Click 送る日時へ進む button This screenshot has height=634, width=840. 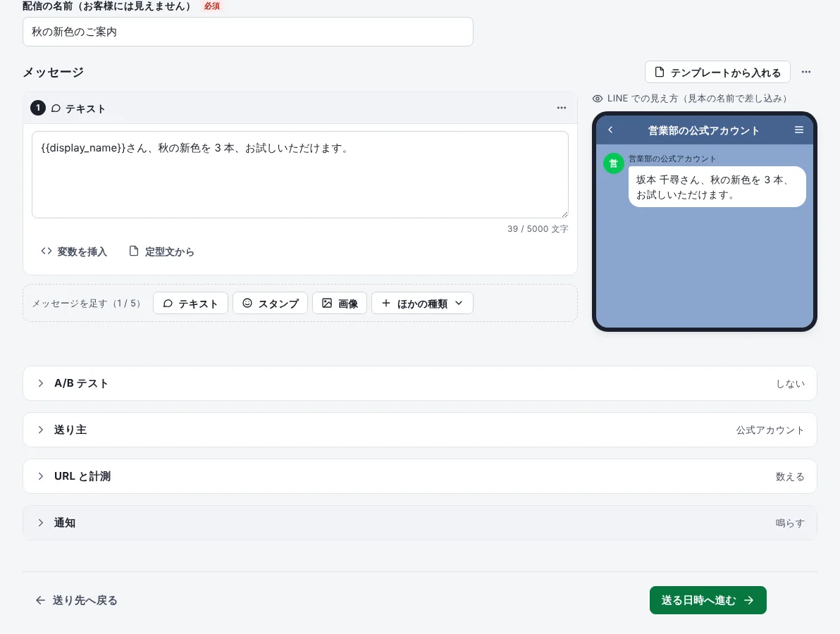click(x=708, y=600)
